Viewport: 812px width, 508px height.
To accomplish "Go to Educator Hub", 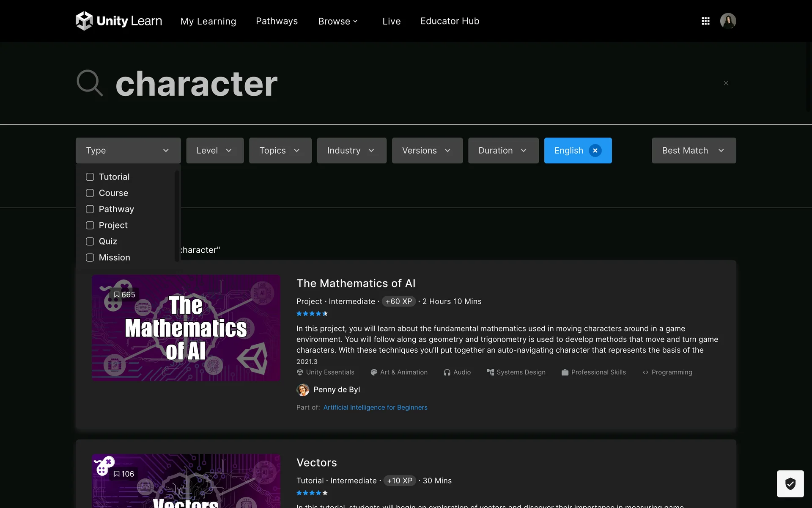I will click(x=450, y=21).
